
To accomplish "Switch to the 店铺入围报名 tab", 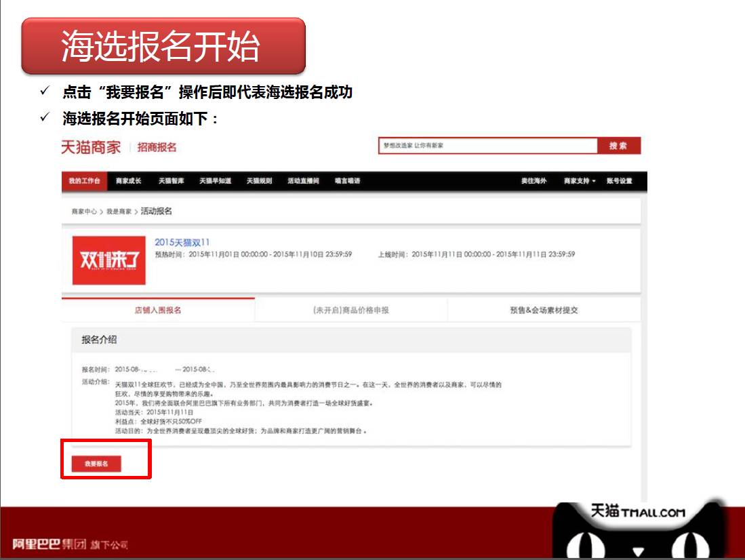I will (x=158, y=310).
